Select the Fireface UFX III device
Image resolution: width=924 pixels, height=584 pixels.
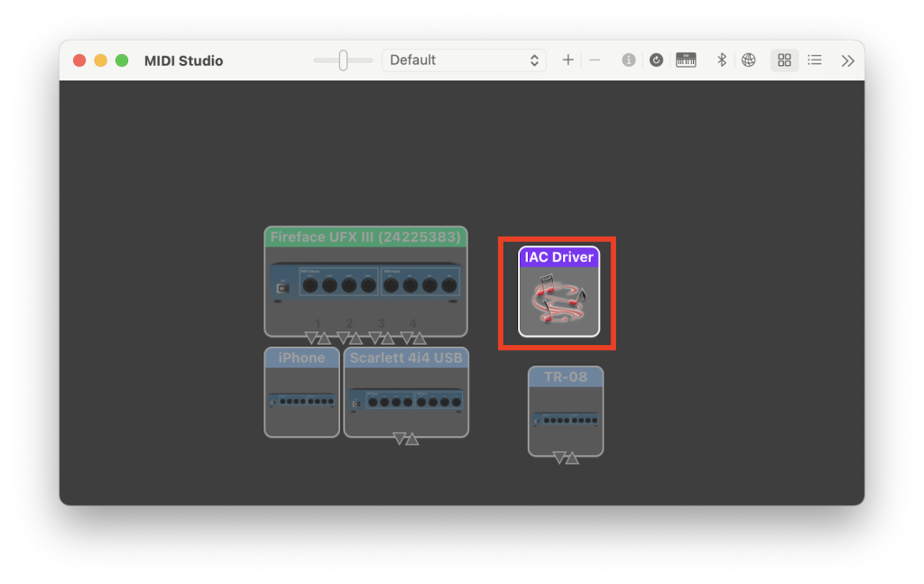coord(366,281)
